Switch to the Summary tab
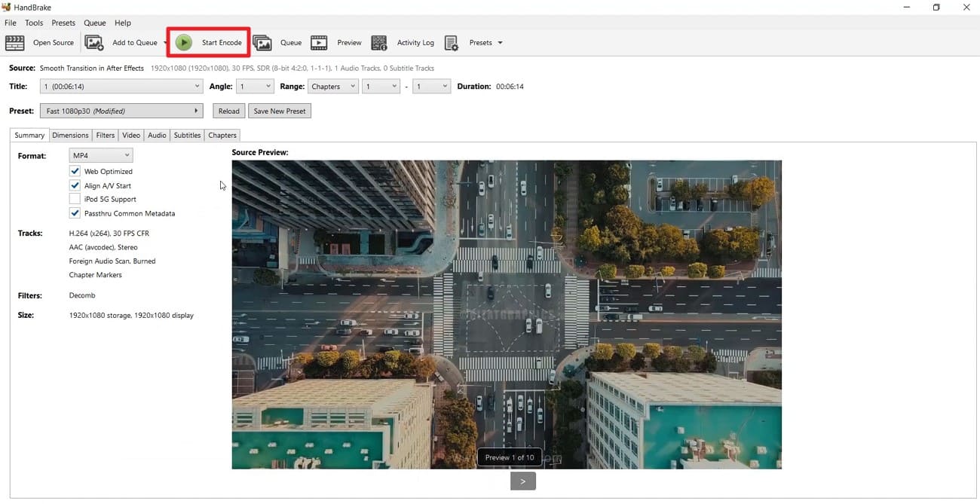Viewport: 980px width, 504px height. pyautogui.click(x=29, y=135)
